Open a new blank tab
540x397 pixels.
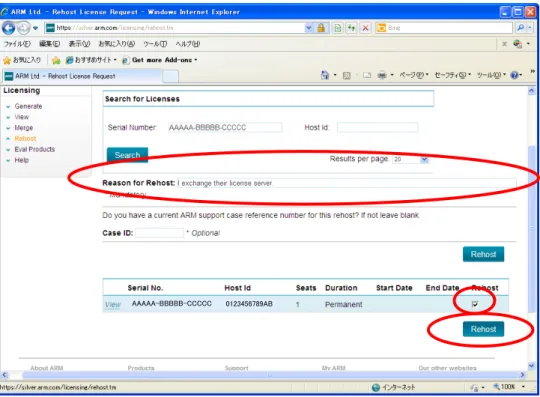click(170, 76)
